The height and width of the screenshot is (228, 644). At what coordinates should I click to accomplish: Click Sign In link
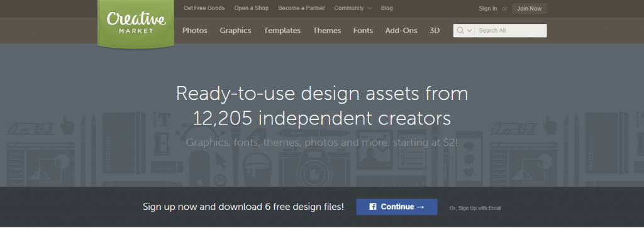coord(488,9)
